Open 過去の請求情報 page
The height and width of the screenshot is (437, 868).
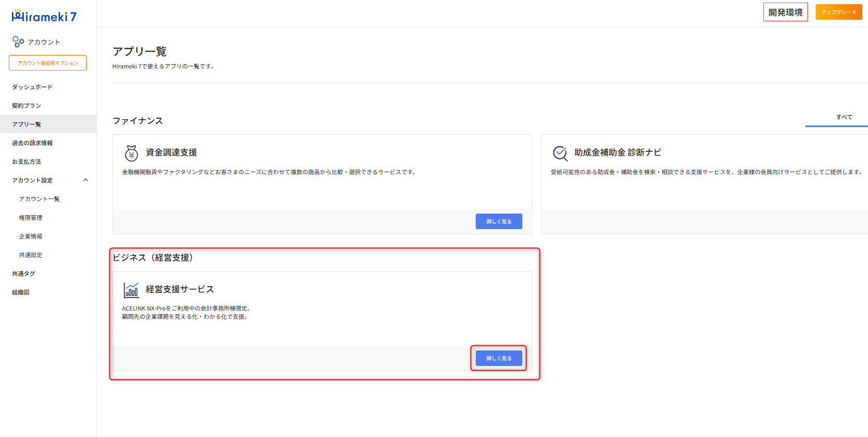(32, 143)
